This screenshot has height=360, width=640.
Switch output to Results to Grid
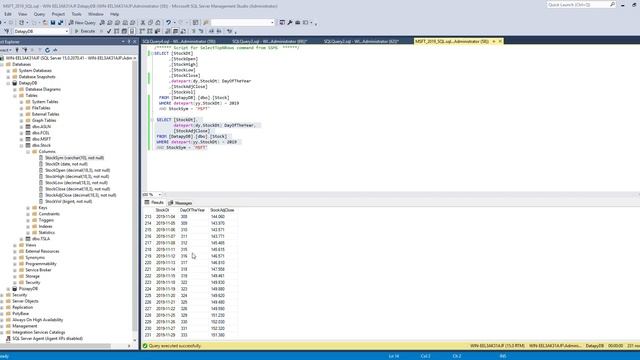(x=176, y=31)
